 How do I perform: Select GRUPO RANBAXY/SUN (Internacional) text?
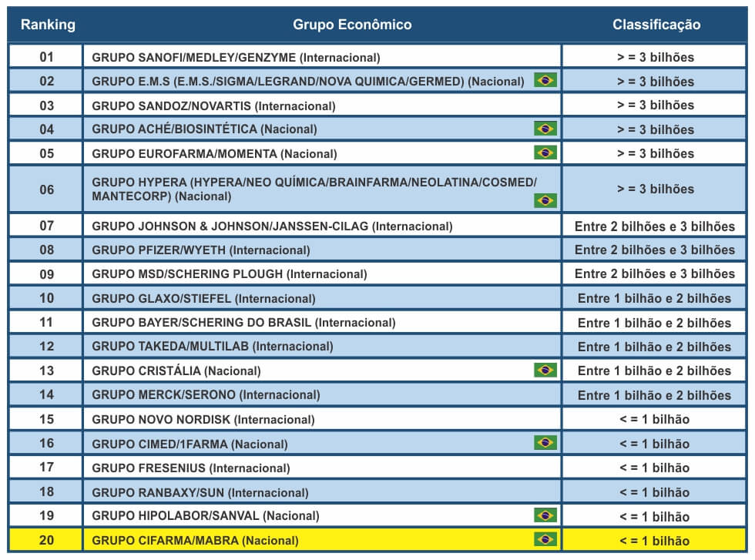tap(200, 492)
